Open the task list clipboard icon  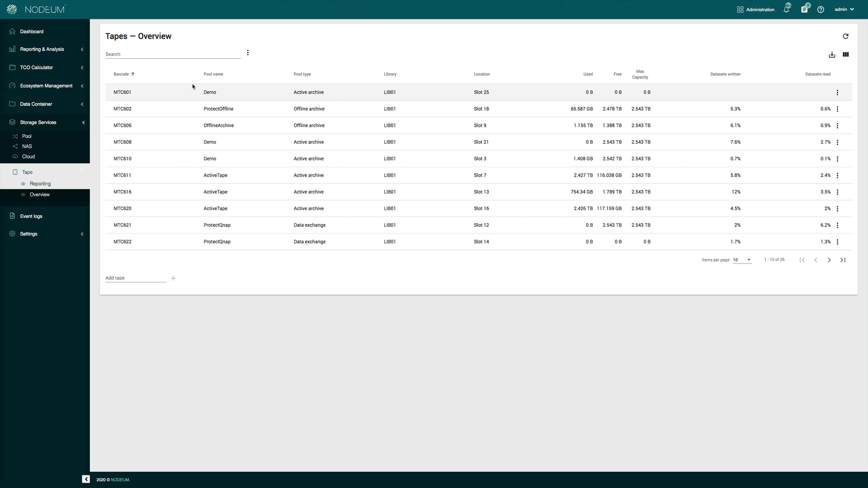click(804, 9)
